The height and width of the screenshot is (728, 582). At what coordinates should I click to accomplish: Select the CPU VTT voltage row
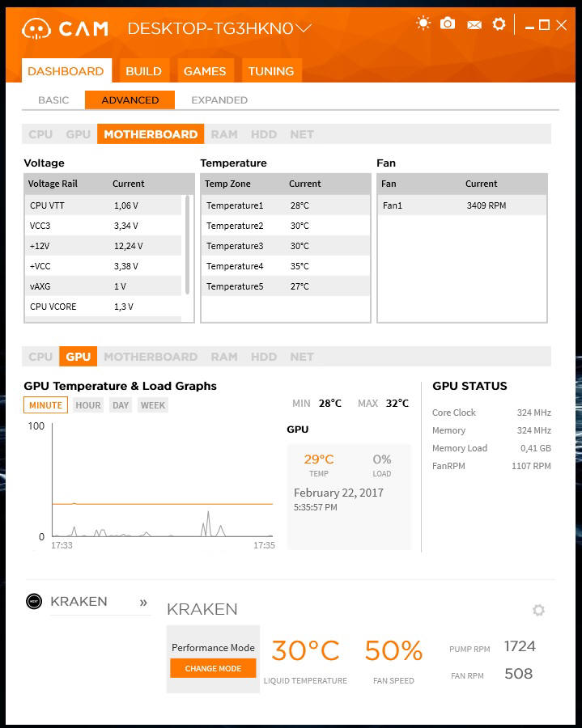pos(103,205)
